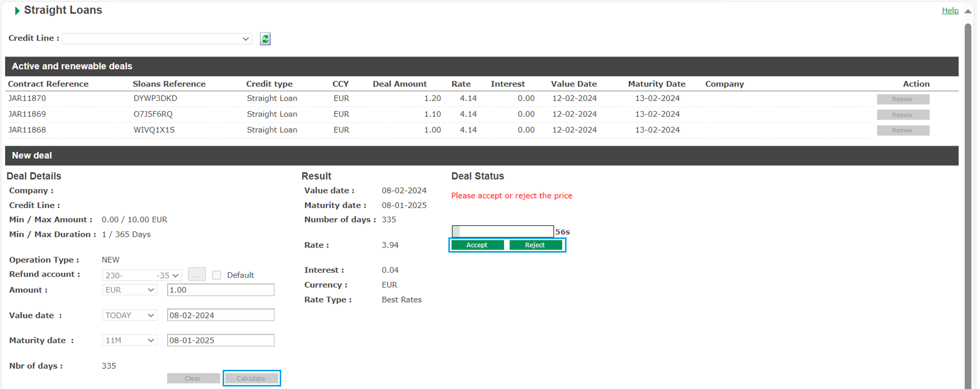Reject the offered price
980x389 pixels.
click(x=535, y=245)
